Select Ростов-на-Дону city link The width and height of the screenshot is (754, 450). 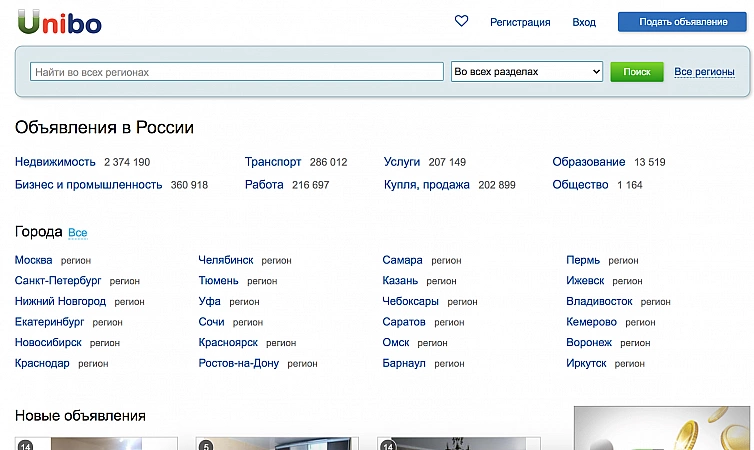(239, 363)
